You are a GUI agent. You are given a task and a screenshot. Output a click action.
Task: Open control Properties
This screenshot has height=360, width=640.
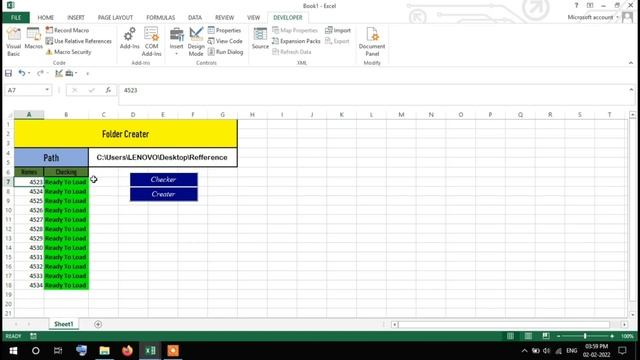(224, 30)
